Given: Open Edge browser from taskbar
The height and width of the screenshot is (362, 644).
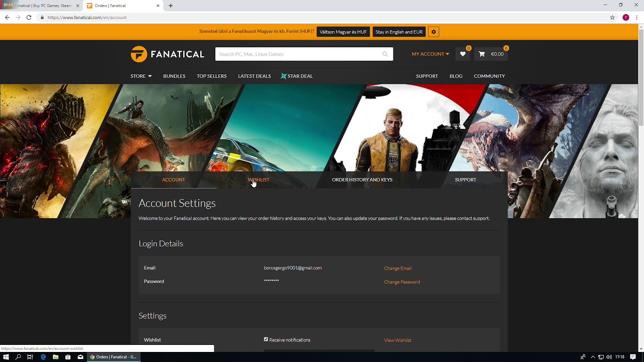Looking at the screenshot, I should 43,357.
